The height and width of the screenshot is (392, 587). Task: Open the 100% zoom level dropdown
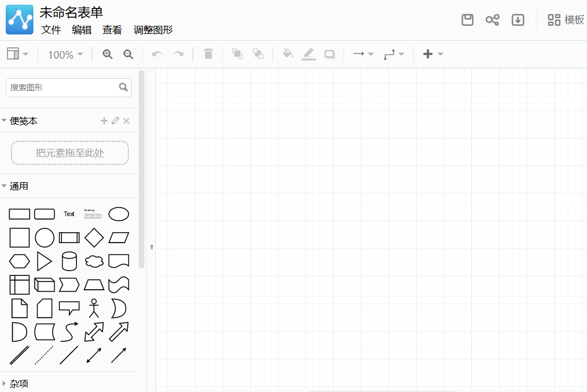pyautogui.click(x=65, y=55)
